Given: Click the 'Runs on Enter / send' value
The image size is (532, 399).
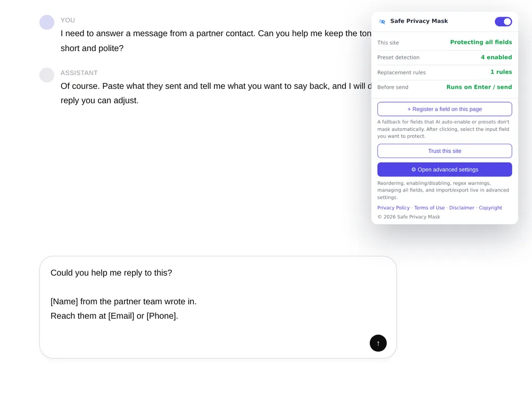Looking at the screenshot, I should point(479,87).
